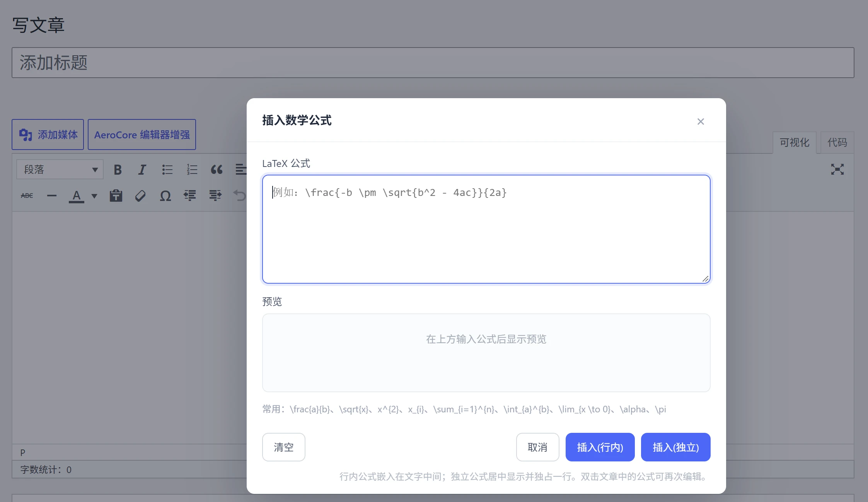Focus the LaTeX 公式 textarea

coord(486,229)
